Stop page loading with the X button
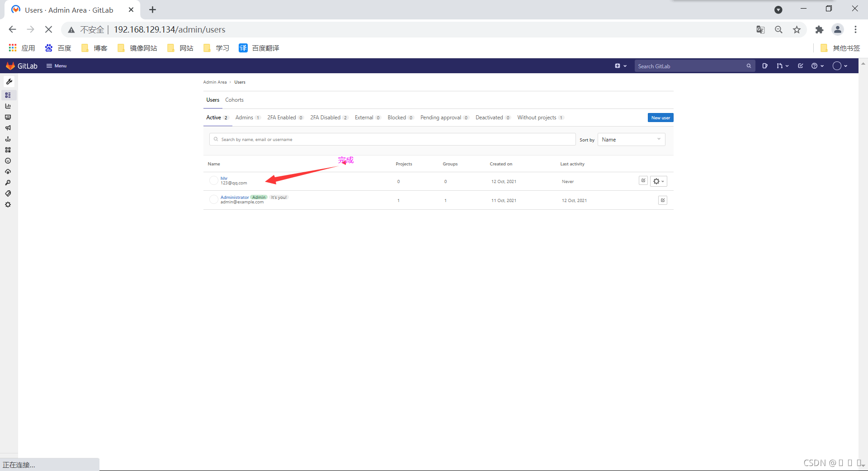This screenshot has height=471, width=868. (48, 29)
